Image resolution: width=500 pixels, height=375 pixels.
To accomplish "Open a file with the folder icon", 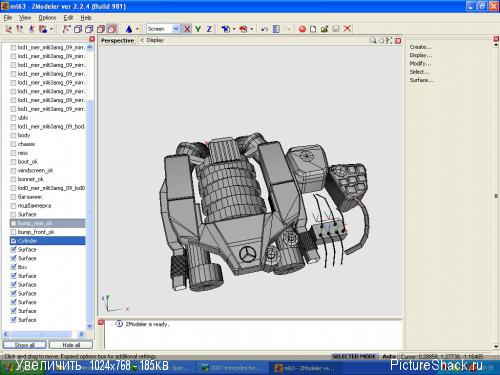I will tap(324, 29).
